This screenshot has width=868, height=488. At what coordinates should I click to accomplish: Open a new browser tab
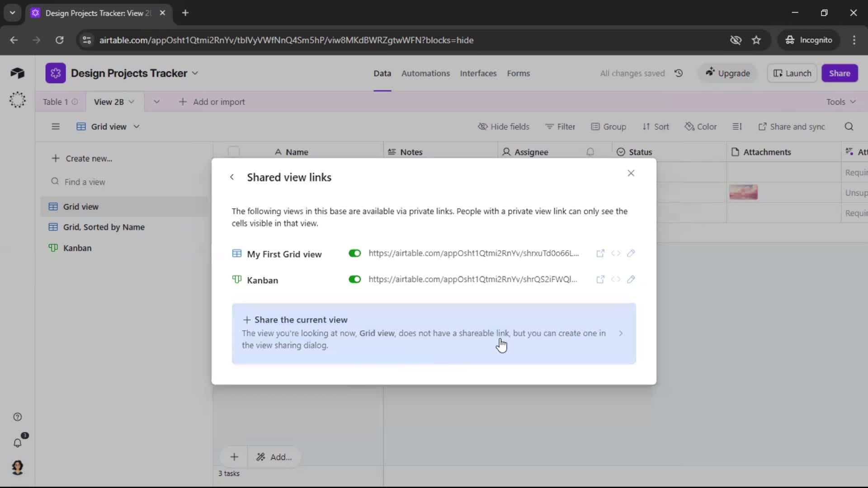[185, 13]
